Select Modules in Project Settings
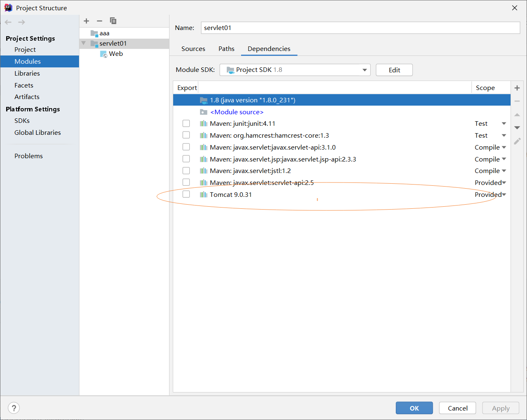Screen dimensions: 527x420 tap(39, 62)
